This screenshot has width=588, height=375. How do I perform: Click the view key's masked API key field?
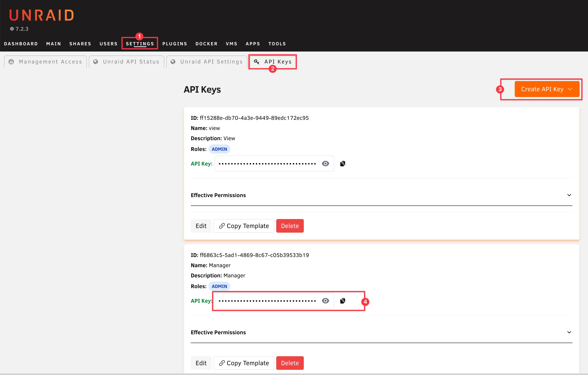(274, 163)
